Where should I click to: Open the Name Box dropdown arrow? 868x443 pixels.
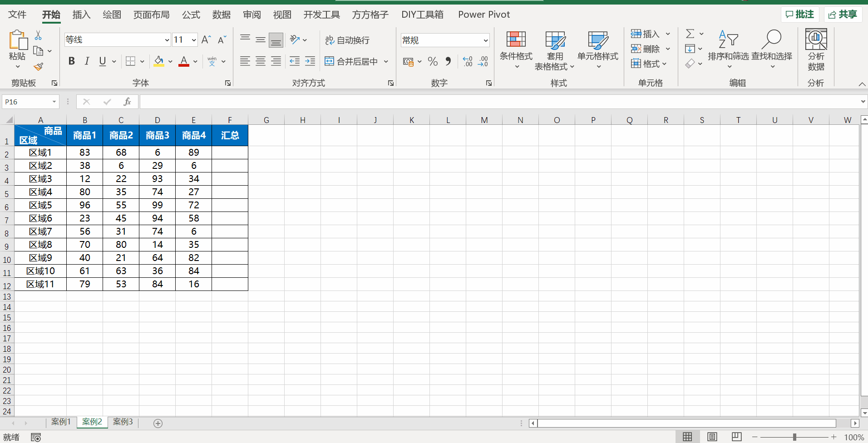(54, 102)
